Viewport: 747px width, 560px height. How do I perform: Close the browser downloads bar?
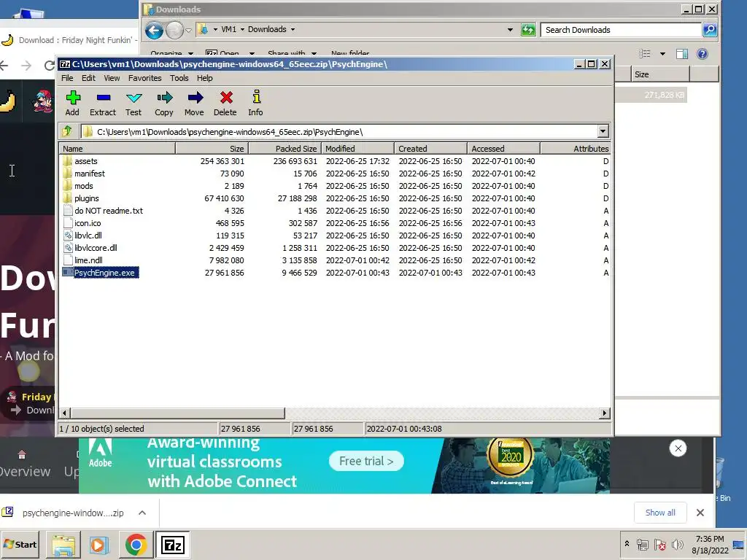[x=700, y=513]
